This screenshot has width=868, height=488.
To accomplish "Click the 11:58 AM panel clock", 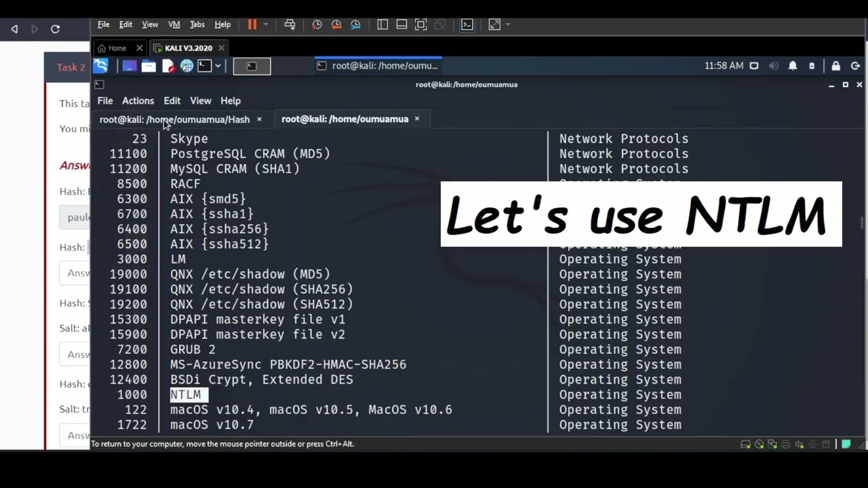I will tap(724, 66).
